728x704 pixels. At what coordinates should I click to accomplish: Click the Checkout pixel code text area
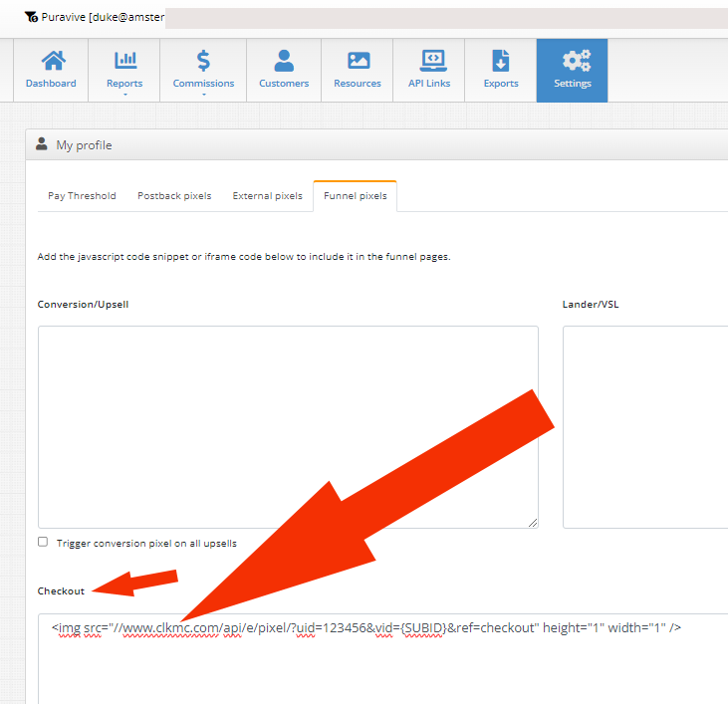pyautogui.click(x=383, y=659)
